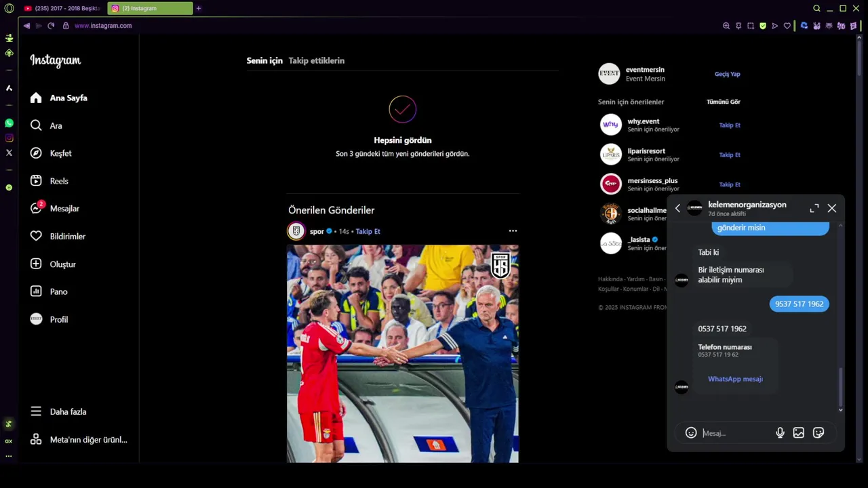
Task: Open Yardım footer link
Action: click(635, 279)
